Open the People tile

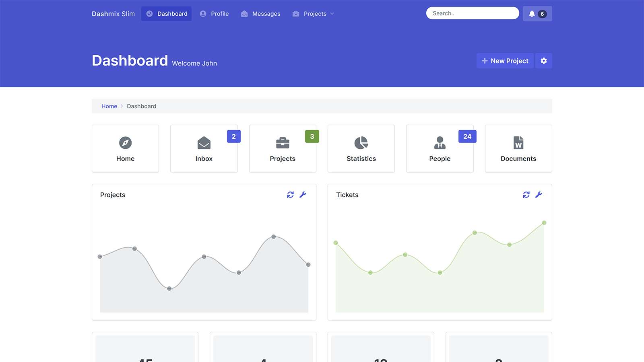440,148
